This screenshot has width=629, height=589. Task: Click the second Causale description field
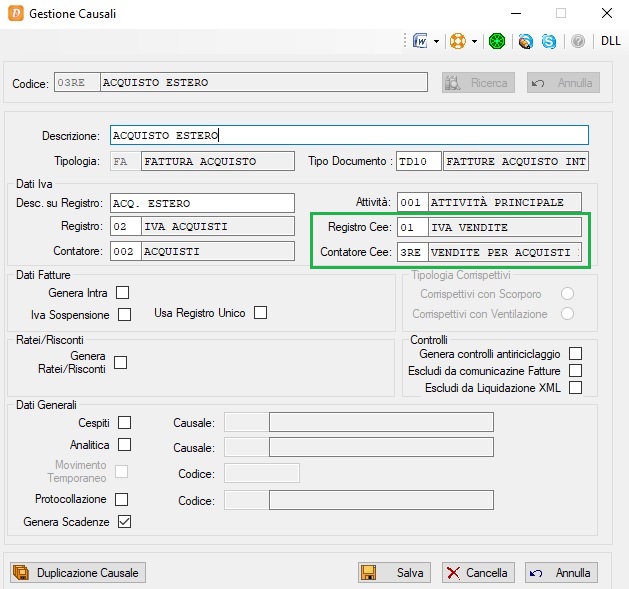381,447
